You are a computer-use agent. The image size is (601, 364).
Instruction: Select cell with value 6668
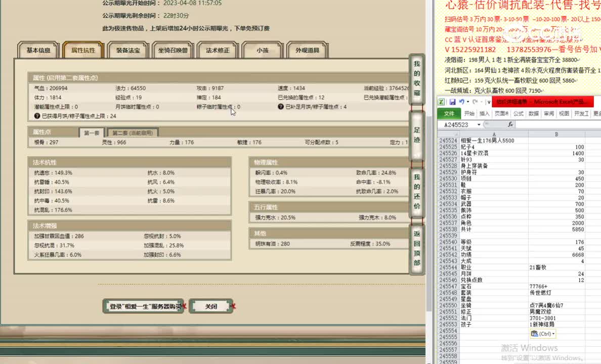pyautogui.click(x=556, y=255)
